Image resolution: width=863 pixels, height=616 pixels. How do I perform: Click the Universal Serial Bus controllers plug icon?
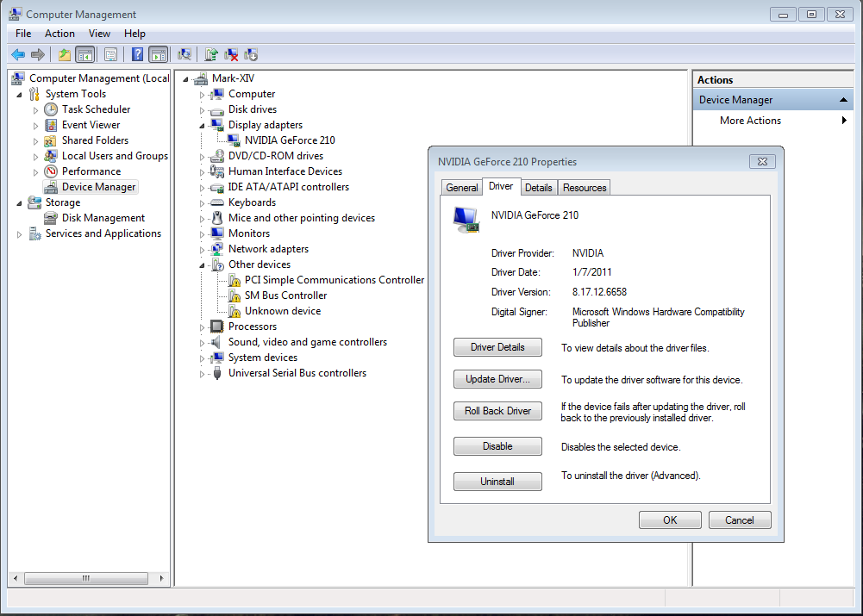point(217,373)
